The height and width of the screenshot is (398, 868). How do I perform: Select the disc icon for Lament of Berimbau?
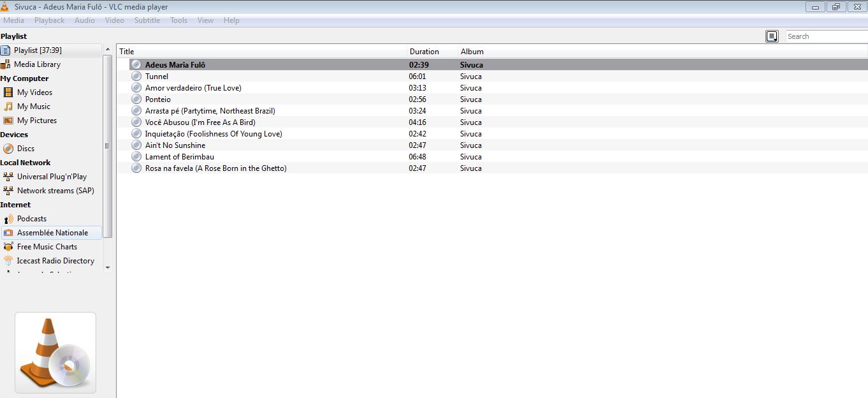pos(136,156)
